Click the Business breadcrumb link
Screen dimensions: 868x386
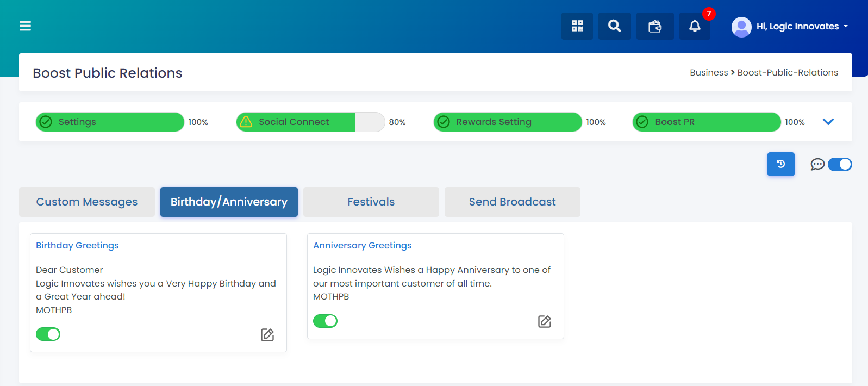pos(709,72)
